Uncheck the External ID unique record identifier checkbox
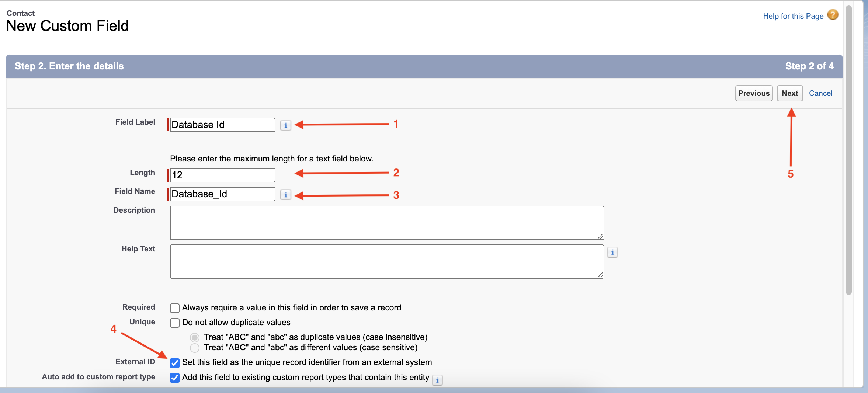Screen dimensions: 868x393 click(x=174, y=363)
